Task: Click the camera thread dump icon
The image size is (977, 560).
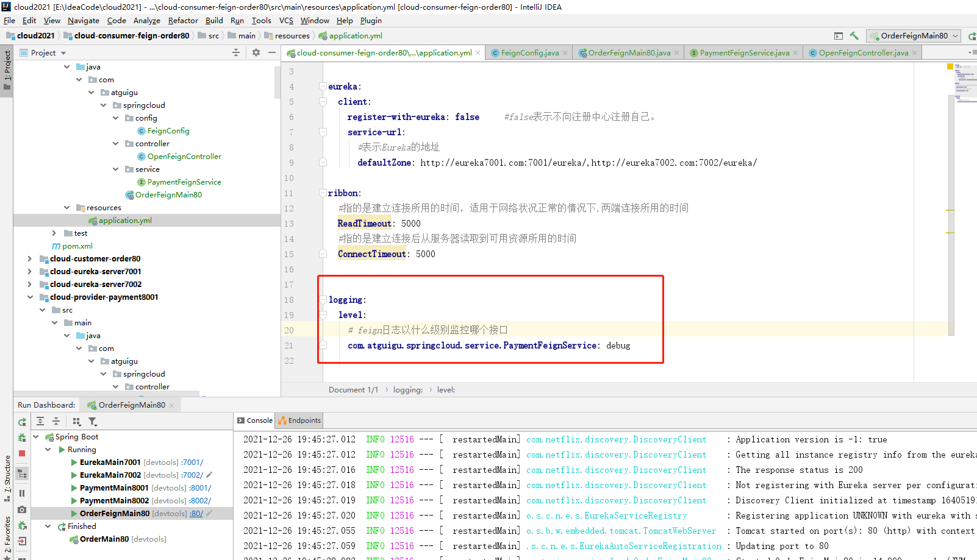Action: (22, 509)
